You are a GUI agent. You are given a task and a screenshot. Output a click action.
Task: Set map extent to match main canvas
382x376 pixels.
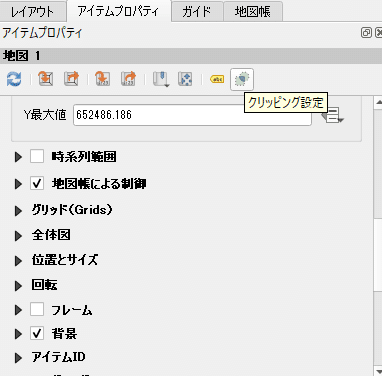click(46, 79)
